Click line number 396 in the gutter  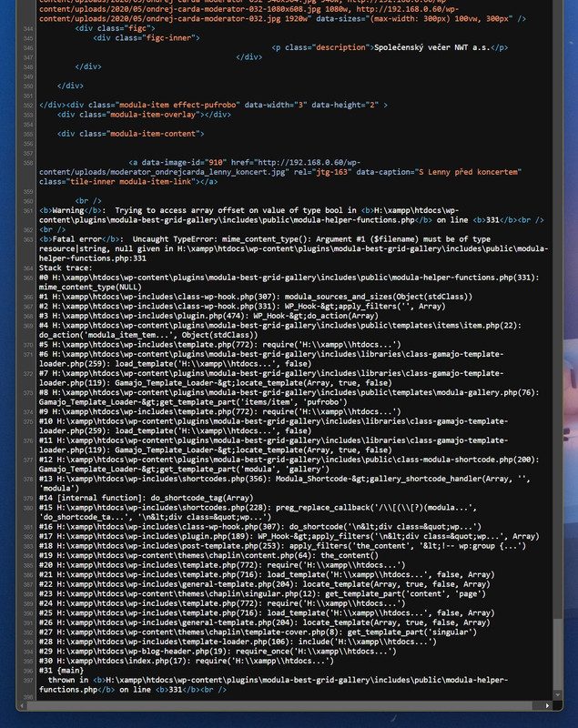28,671
